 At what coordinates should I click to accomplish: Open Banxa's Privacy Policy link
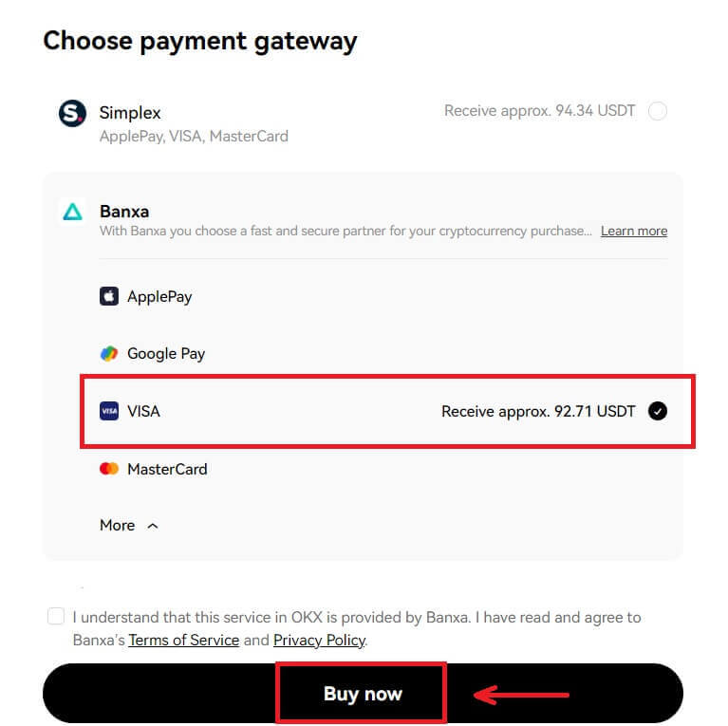tap(319, 640)
